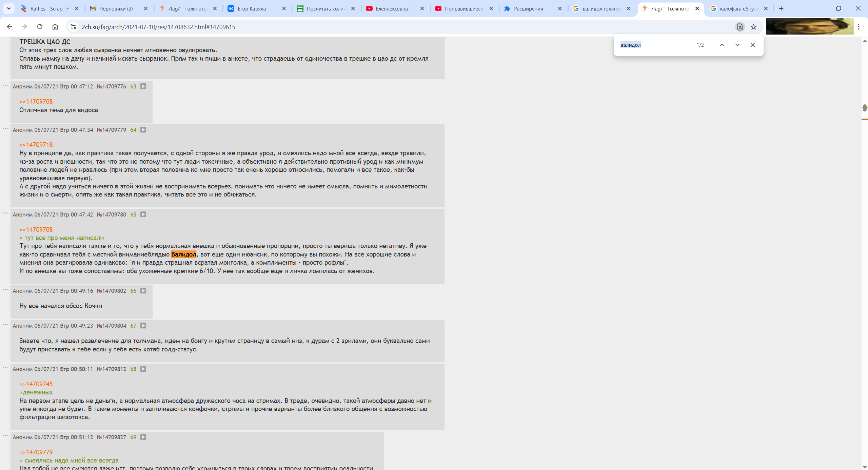
Task: Go to previous find result arrow
Action: pos(722,45)
